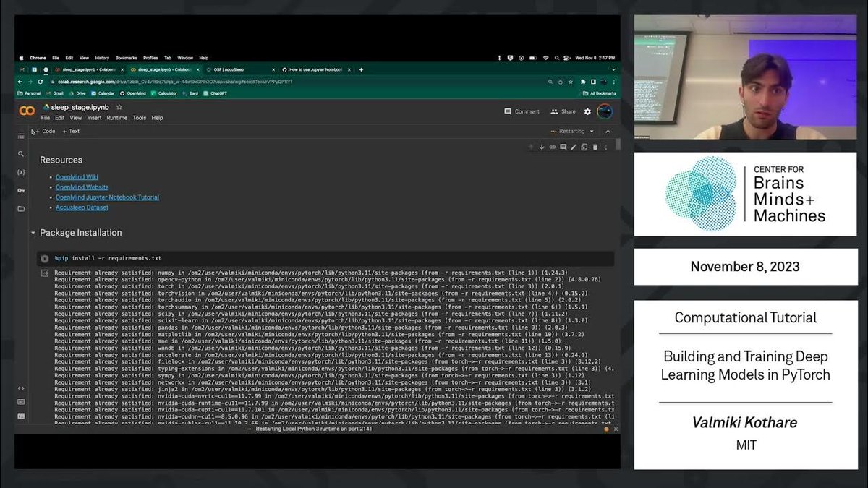Open the Profiles menu in macOS menu bar

(x=150, y=58)
